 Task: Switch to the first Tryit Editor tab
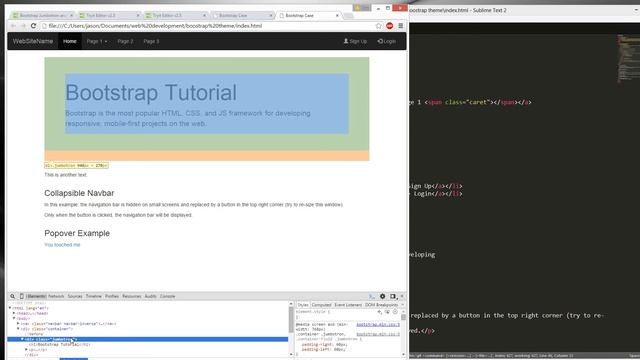[x=109, y=16]
